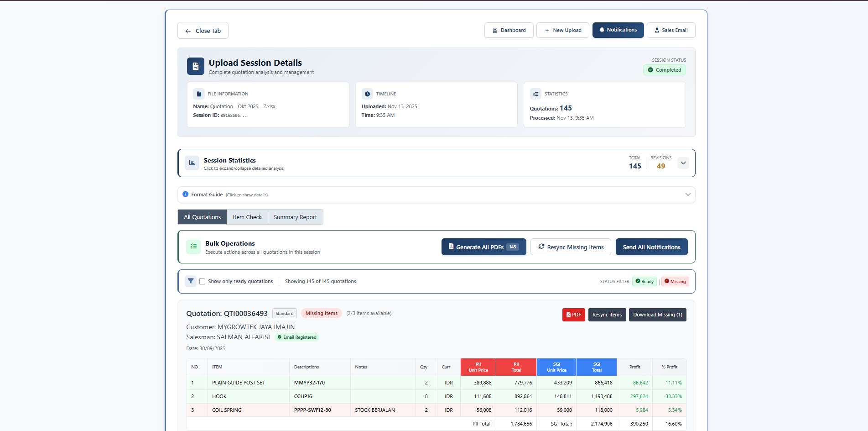Click the Format Guide info icon
This screenshot has width=868, height=431.
(186, 194)
